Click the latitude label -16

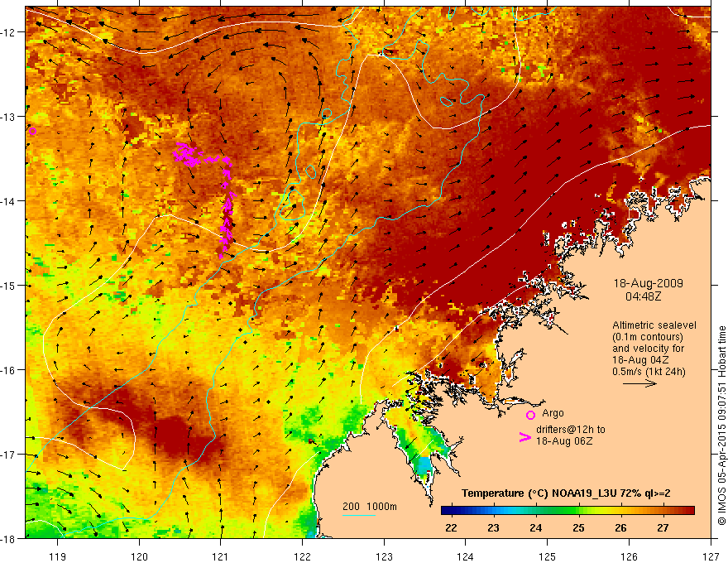(x=8, y=370)
